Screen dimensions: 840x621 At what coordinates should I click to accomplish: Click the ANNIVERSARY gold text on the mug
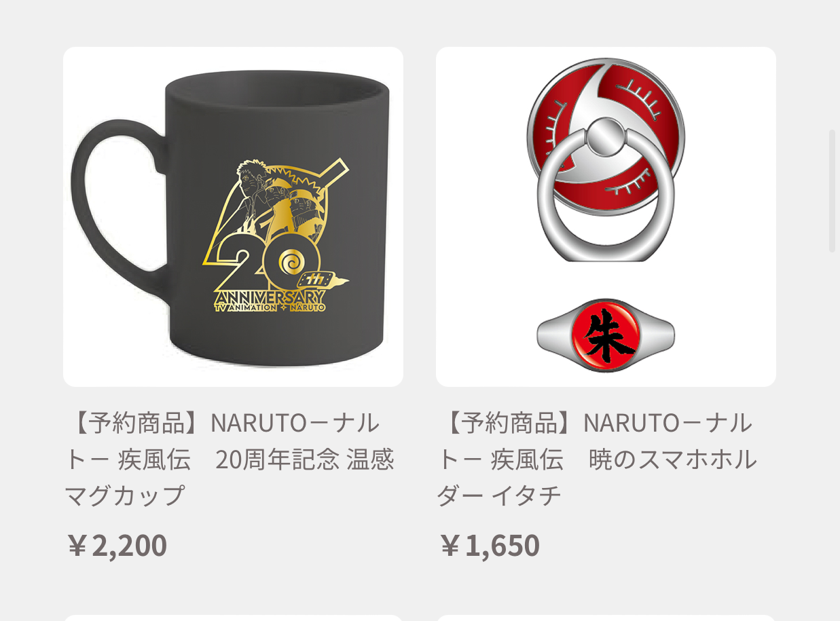point(270,297)
